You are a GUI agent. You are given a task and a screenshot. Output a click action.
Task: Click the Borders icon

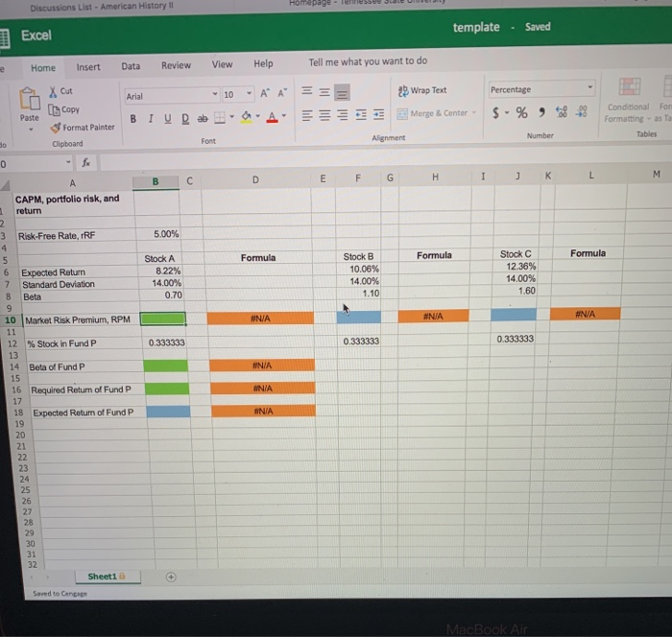click(220, 117)
